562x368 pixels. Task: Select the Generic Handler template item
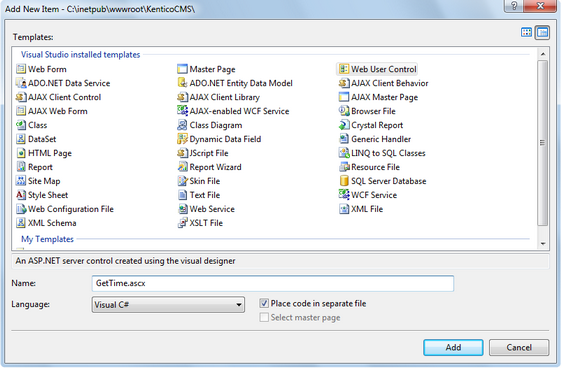[x=375, y=139]
